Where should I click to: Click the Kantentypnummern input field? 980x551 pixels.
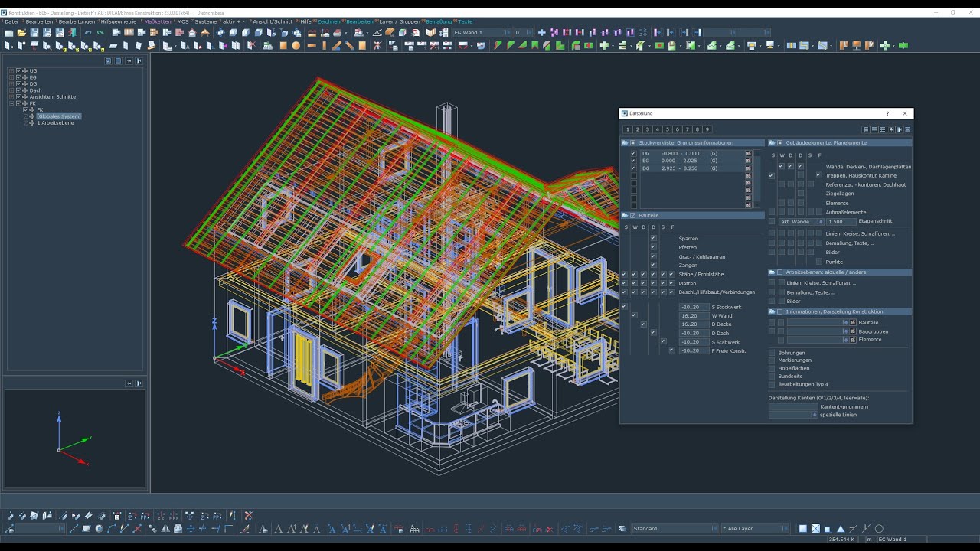[x=793, y=406]
